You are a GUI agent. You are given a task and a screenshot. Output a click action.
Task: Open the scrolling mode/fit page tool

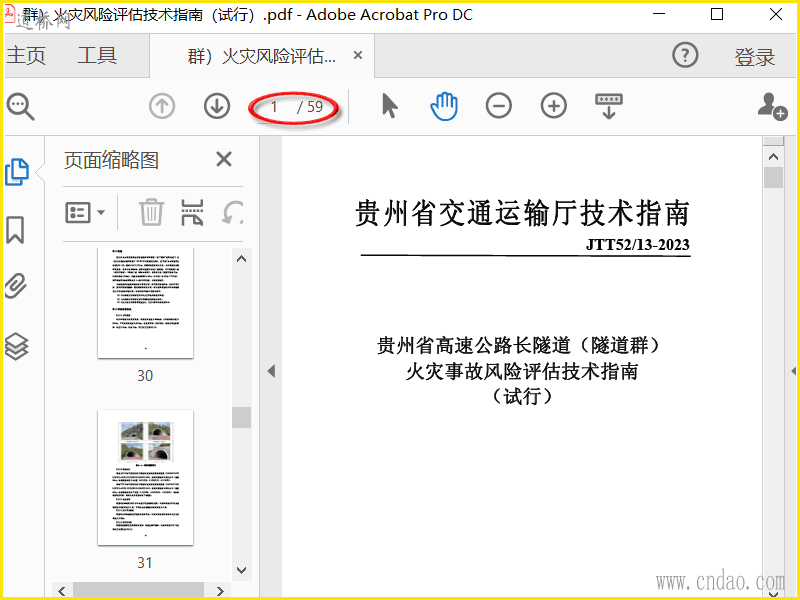(x=609, y=106)
